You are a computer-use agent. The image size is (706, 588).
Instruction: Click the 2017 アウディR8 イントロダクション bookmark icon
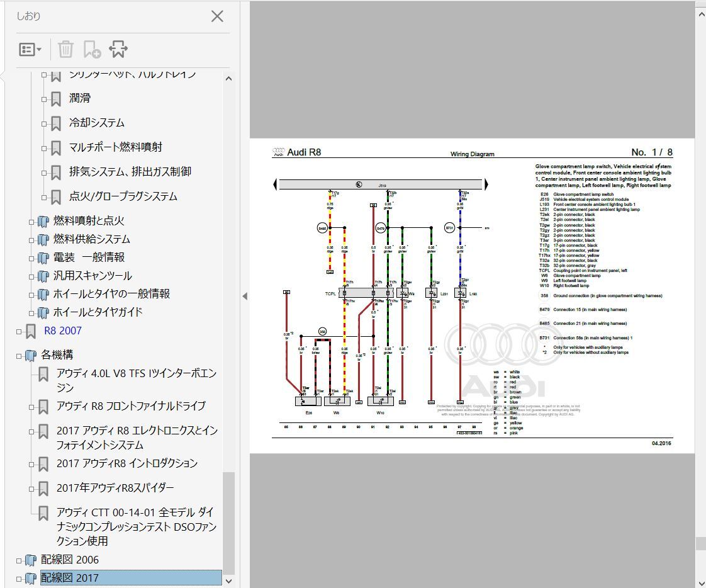pyautogui.click(x=43, y=465)
